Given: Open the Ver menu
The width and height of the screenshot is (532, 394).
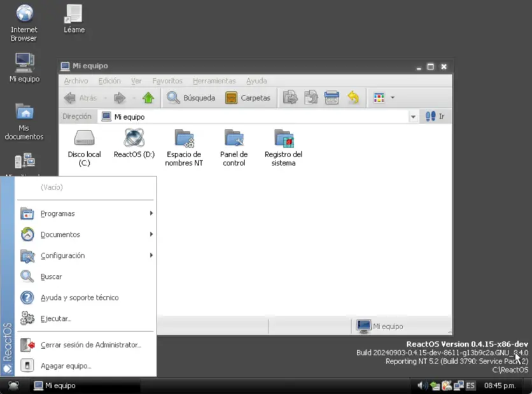Looking at the screenshot, I should (x=136, y=81).
